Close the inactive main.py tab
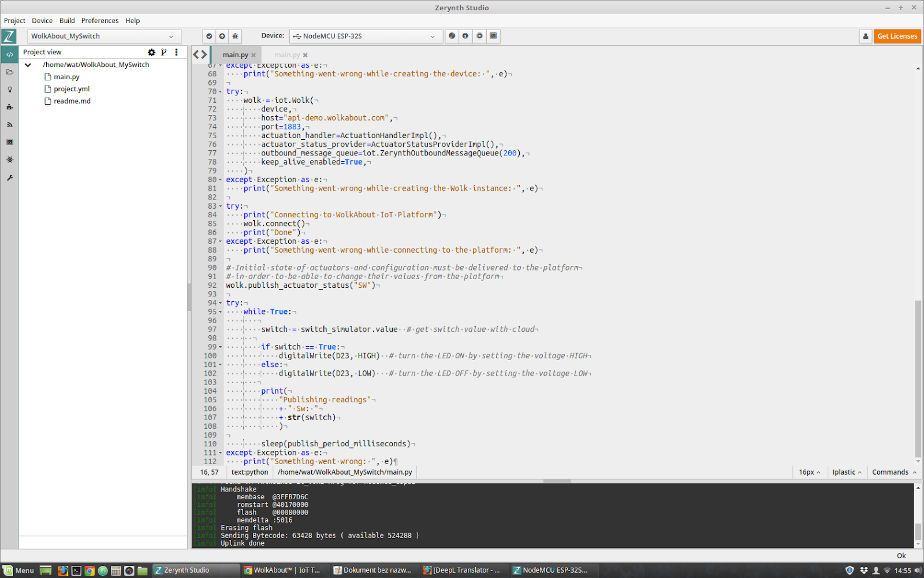Viewport: 924px width, 578px height. click(x=305, y=55)
